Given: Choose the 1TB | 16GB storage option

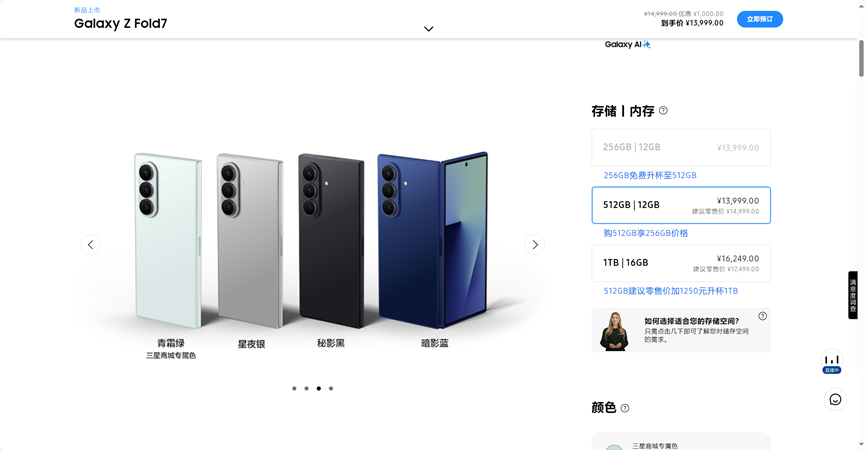Looking at the screenshot, I should 681,263.
